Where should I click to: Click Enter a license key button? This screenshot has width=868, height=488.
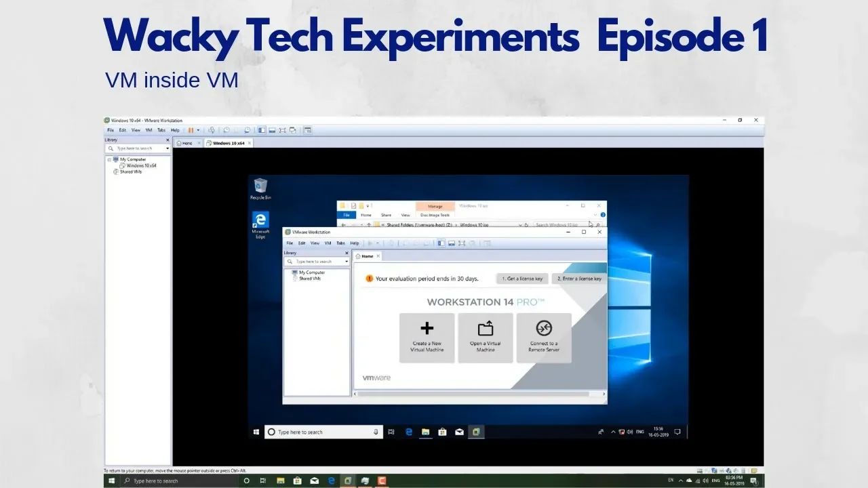tap(578, 279)
